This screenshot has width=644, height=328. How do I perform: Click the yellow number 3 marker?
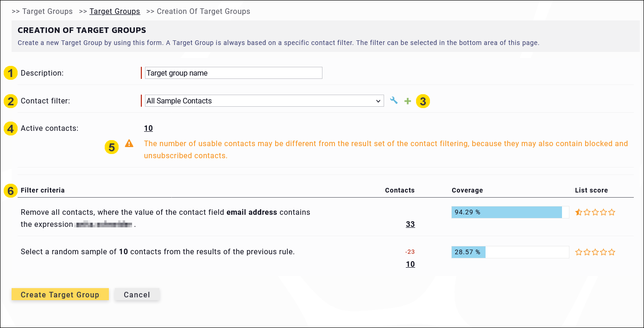[x=423, y=101]
